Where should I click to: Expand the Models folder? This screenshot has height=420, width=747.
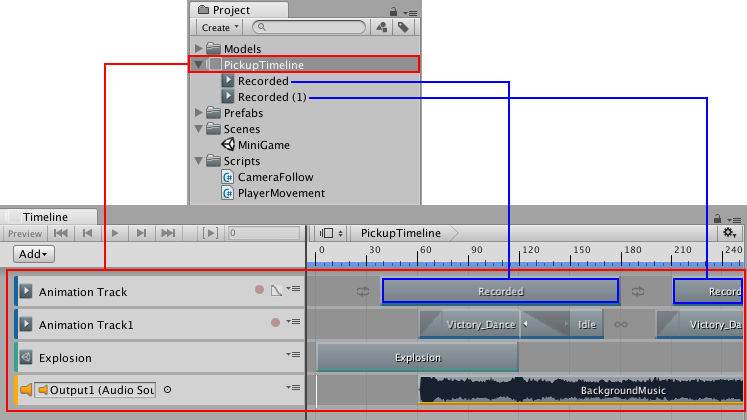pos(198,49)
